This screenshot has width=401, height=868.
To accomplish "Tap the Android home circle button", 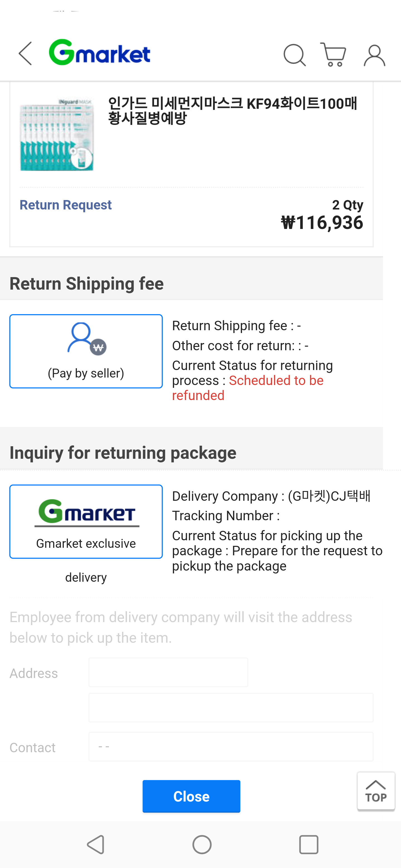I will pos(202,844).
